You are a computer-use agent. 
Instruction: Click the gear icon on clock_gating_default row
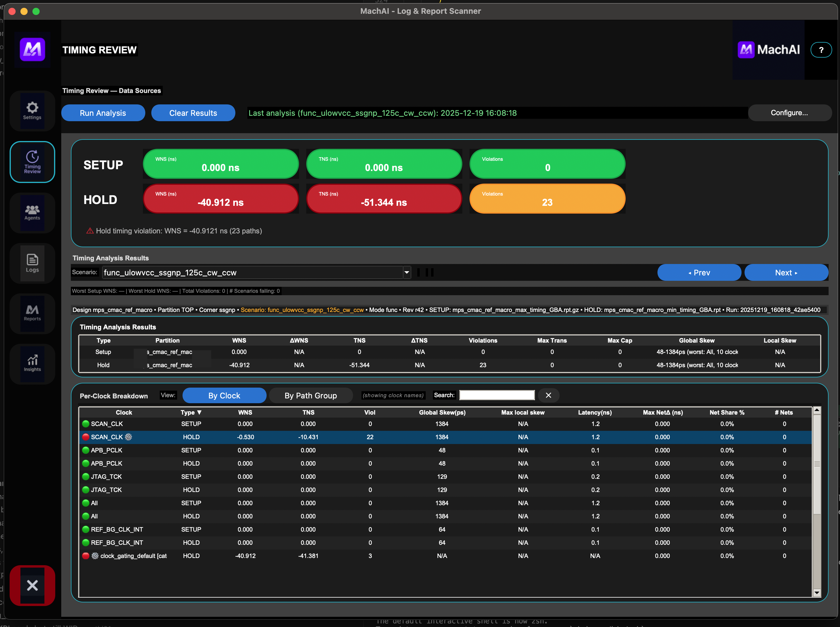point(95,556)
